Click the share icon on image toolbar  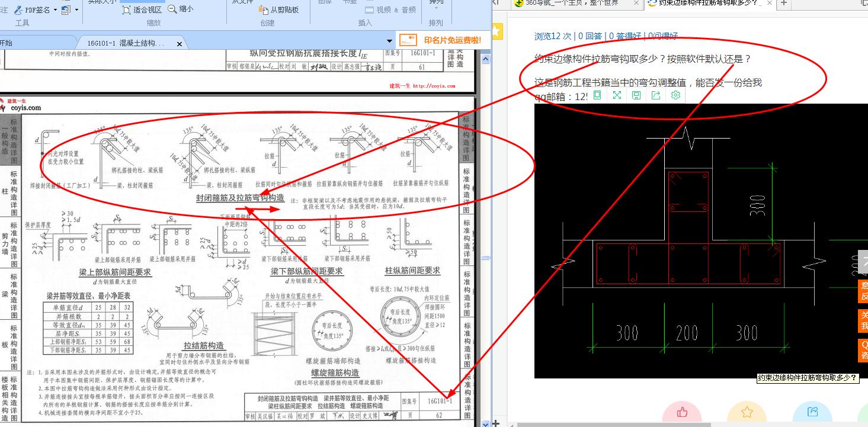656,95
